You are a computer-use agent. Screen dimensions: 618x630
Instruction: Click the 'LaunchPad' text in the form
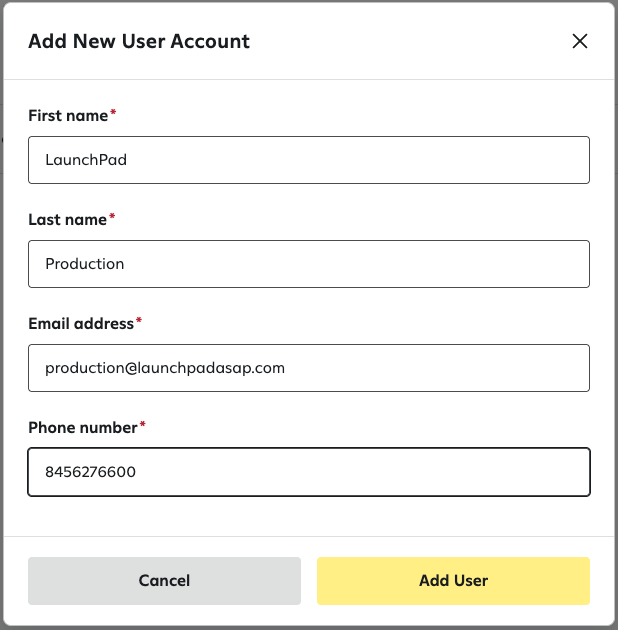pos(86,160)
